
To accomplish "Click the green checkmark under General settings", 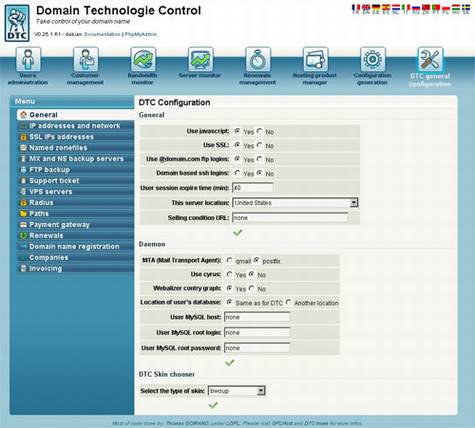I will pyautogui.click(x=238, y=233).
